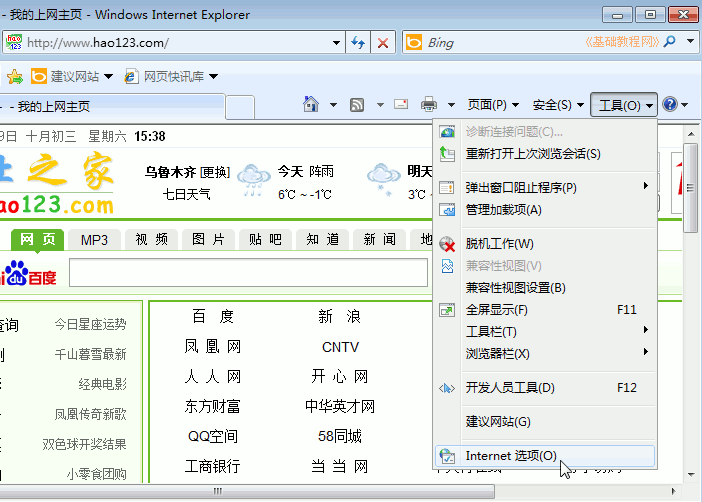Open the 网页快讯库 web slice gallery

pos(171,77)
